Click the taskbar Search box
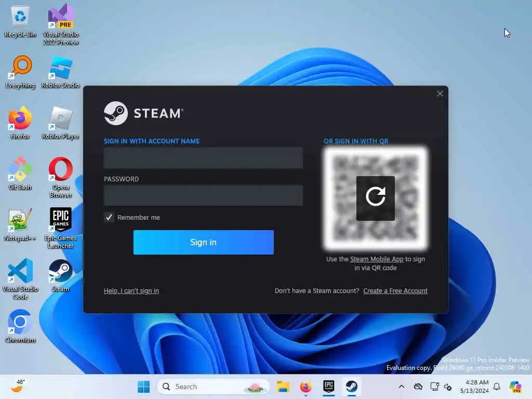The height and width of the screenshot is (399, 532). point(214,387)
